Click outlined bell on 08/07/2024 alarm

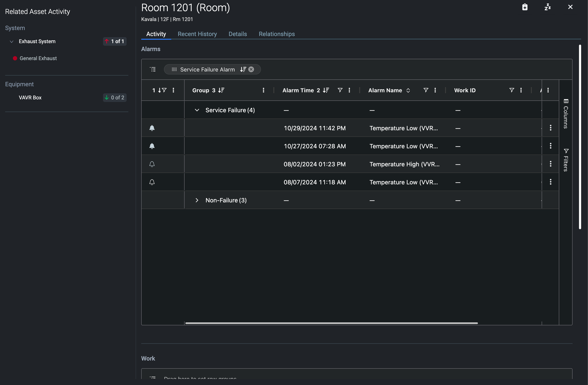[x=152, y=182]
